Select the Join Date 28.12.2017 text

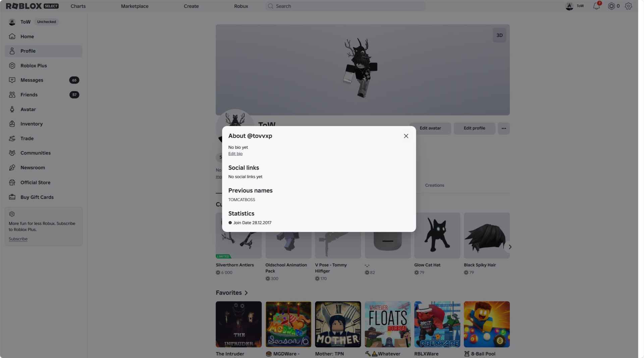[x=252, y=223]
